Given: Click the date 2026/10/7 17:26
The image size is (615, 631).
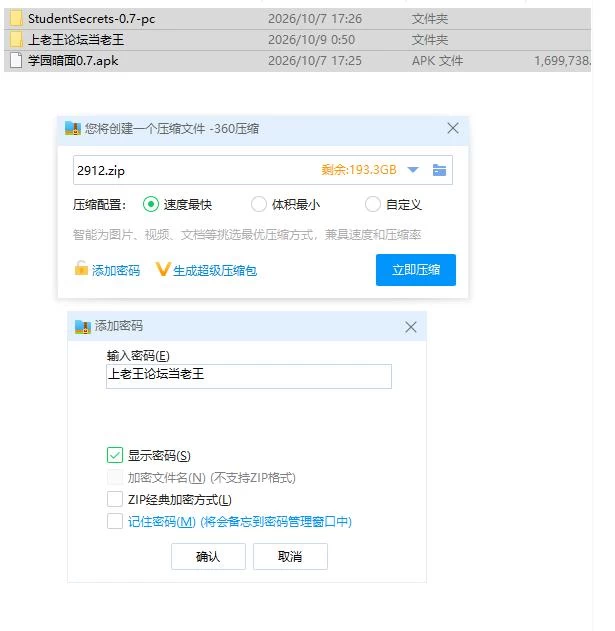Looking at the screenshot, I should [315, 19].
